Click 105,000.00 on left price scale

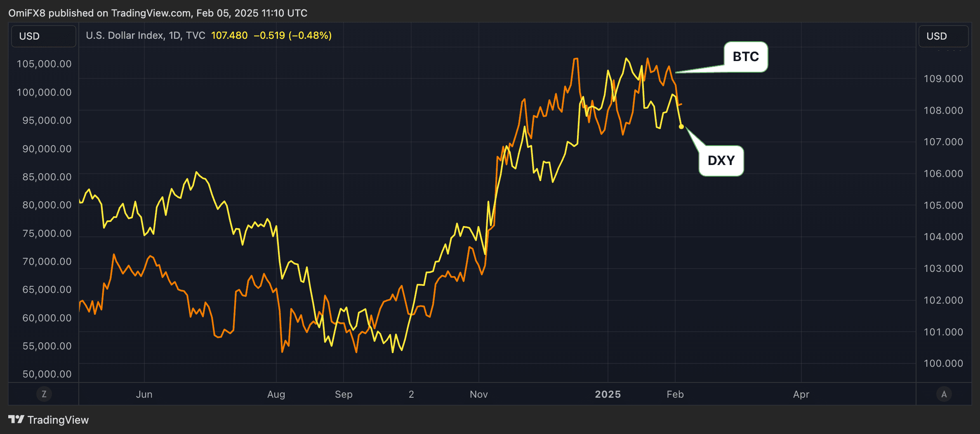[x=44, y=64]
